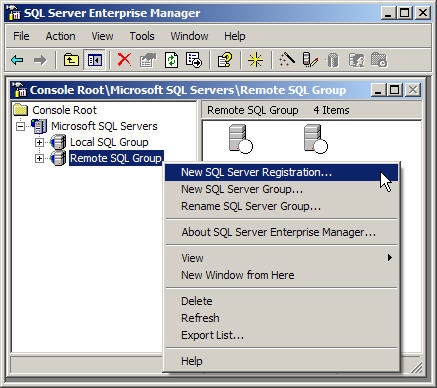Click the Properties toolbar icon
This screenshot has height=388, width=437.
[148, 60]
